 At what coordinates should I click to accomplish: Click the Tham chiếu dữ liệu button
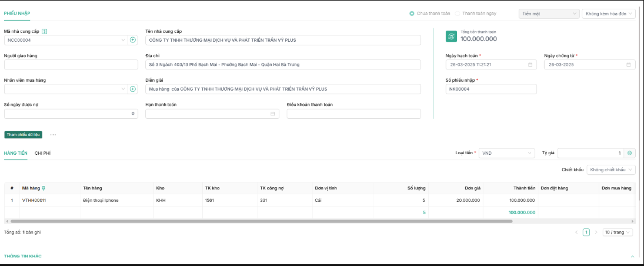pyautogui.click(x=24, y=135)
